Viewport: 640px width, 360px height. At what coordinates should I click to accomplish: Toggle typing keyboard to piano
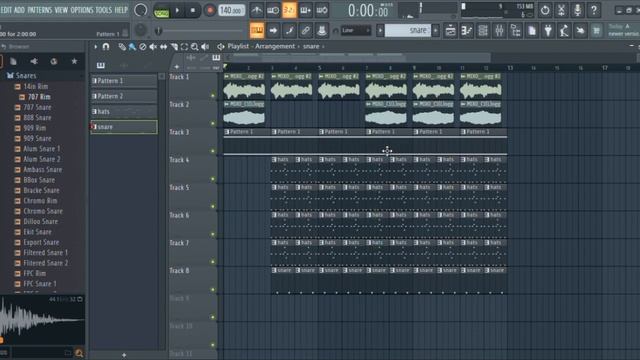[257, 30]
